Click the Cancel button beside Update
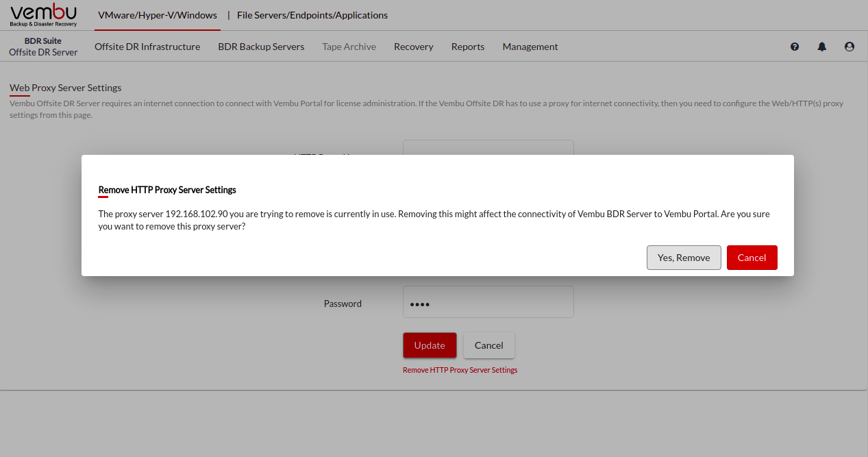The width and height of the screenshot is (868, 457). click(x=489, y=345)
